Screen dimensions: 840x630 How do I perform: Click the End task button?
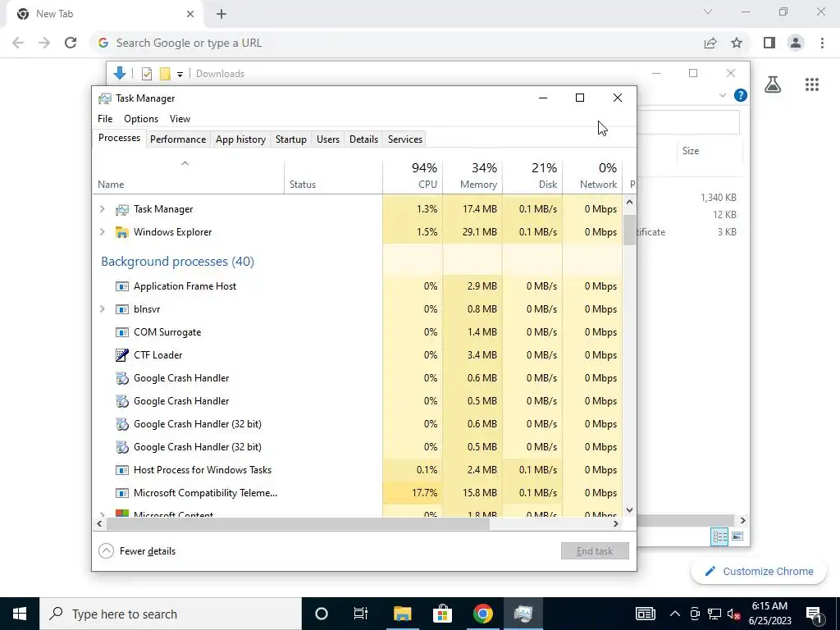(x=595, y=551)
